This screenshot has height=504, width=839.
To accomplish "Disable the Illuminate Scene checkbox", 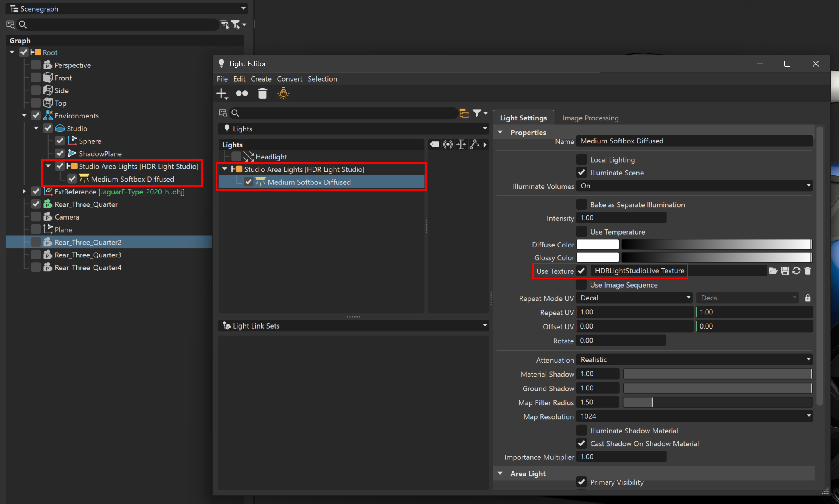I will coord(581,172).
